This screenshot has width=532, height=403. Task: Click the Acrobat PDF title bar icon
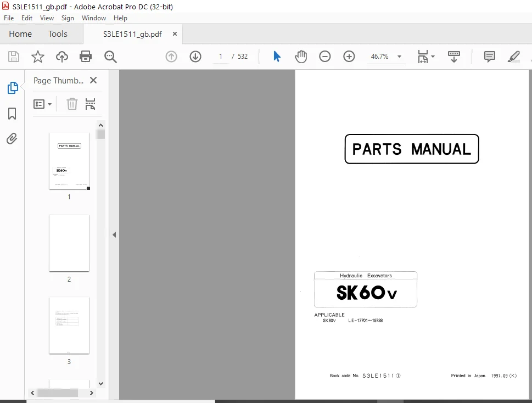(5, 6)
